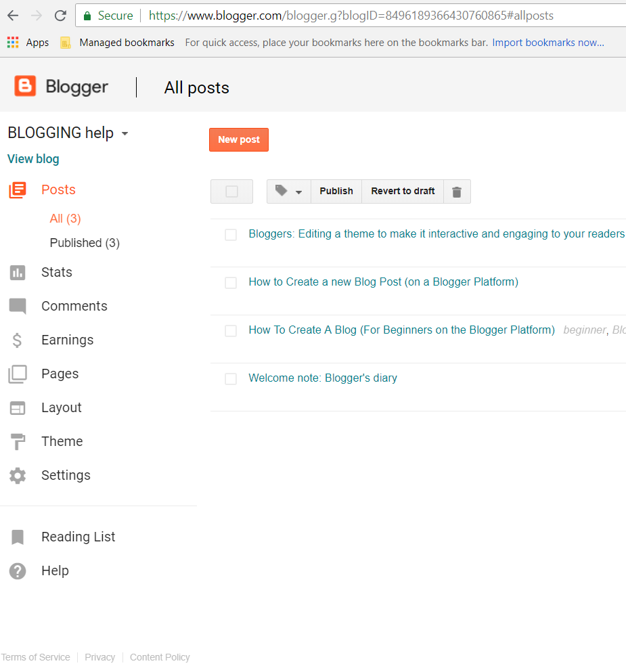
Task: Open Earnings in the sidebar
Action: pyautogui.click(x=67, y=340)
